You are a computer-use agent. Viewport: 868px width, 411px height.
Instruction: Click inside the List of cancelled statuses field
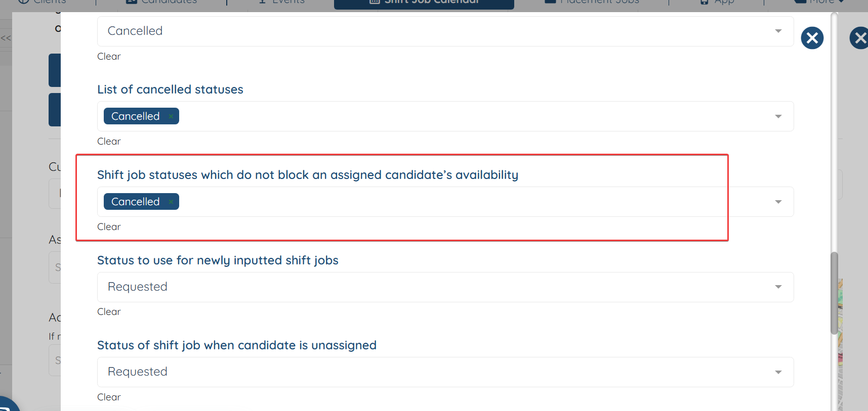[x=456, y=117]
